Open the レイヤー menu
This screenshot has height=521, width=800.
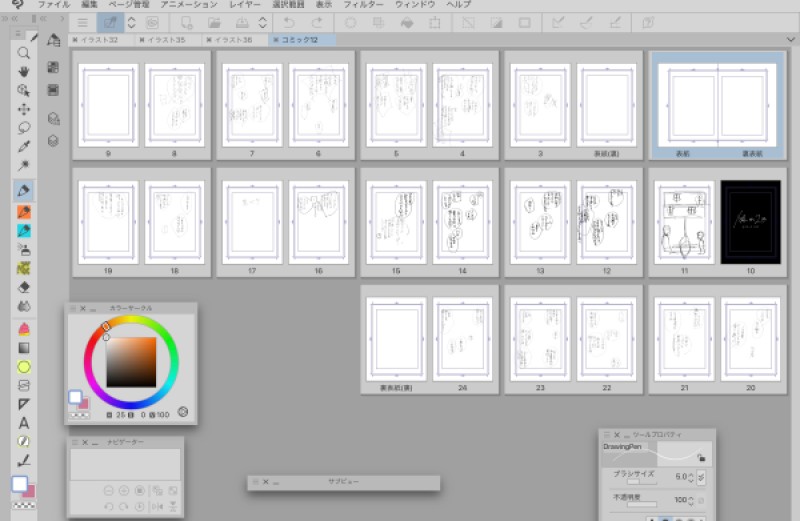[245, 5]
